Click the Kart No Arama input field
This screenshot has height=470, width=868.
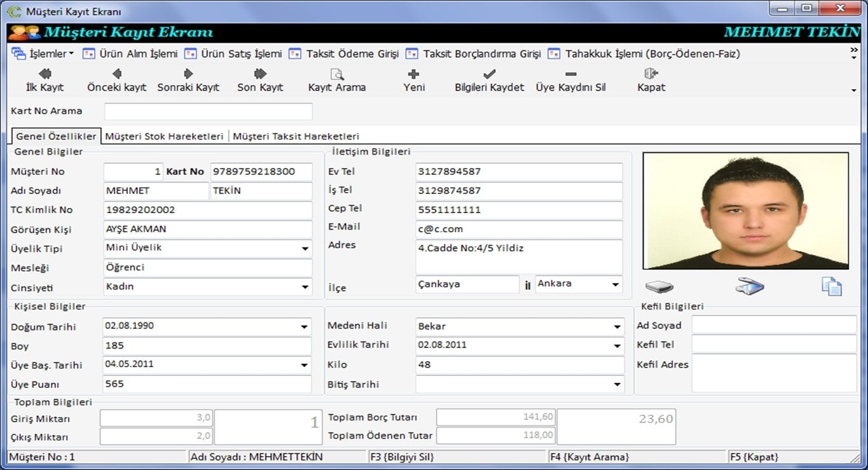[x=208, y=111]
